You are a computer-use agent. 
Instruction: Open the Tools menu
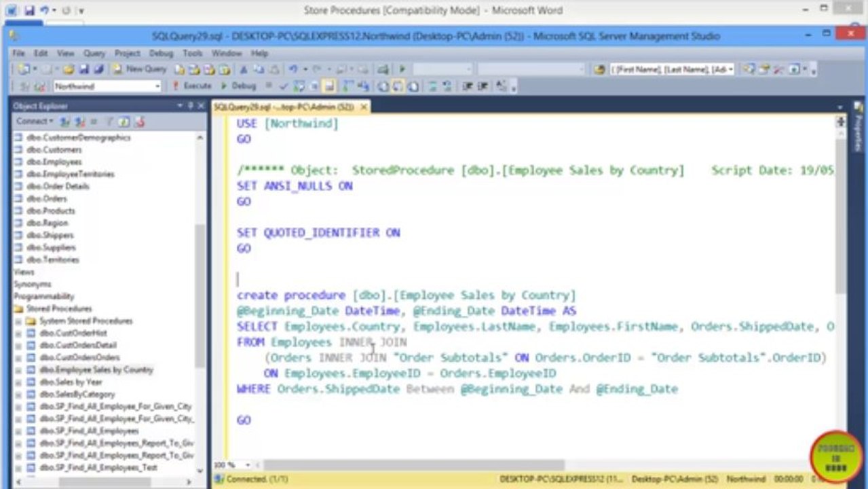[x=192, y=53]
